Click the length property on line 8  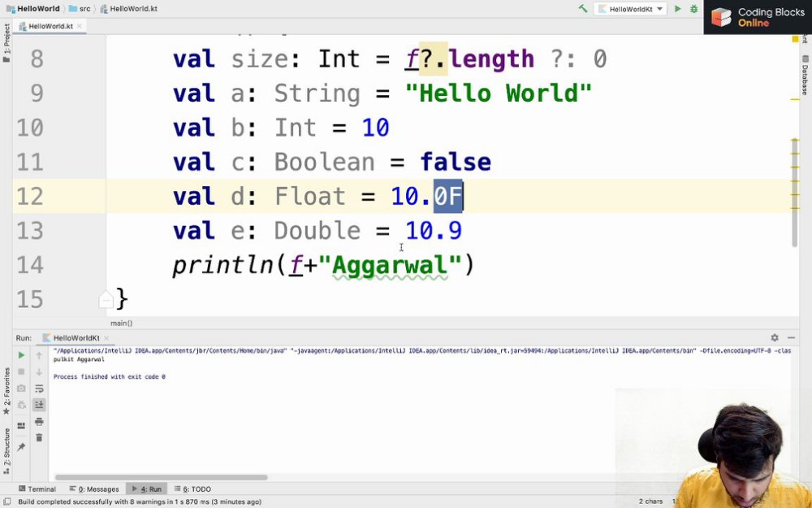click(491, 59)
